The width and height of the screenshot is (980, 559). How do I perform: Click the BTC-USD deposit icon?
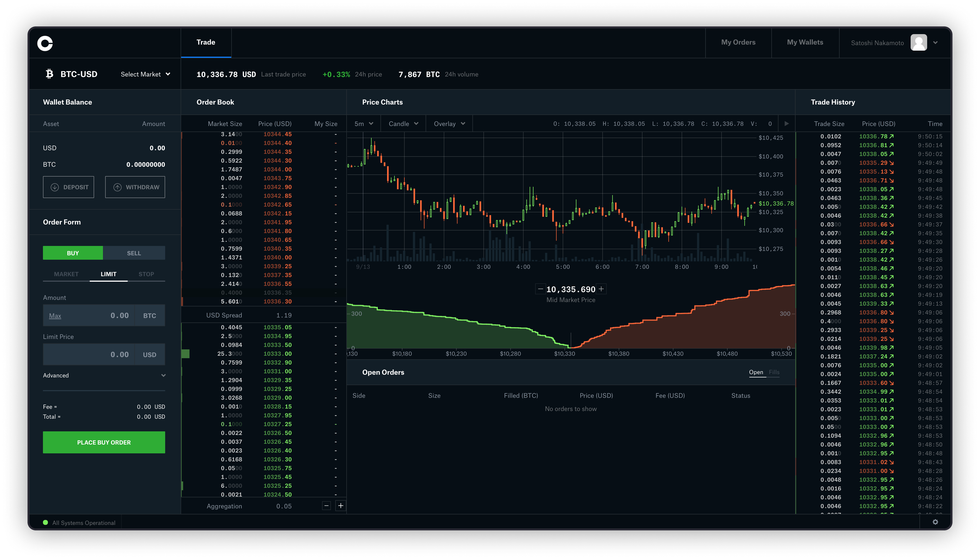pos(54,187)
